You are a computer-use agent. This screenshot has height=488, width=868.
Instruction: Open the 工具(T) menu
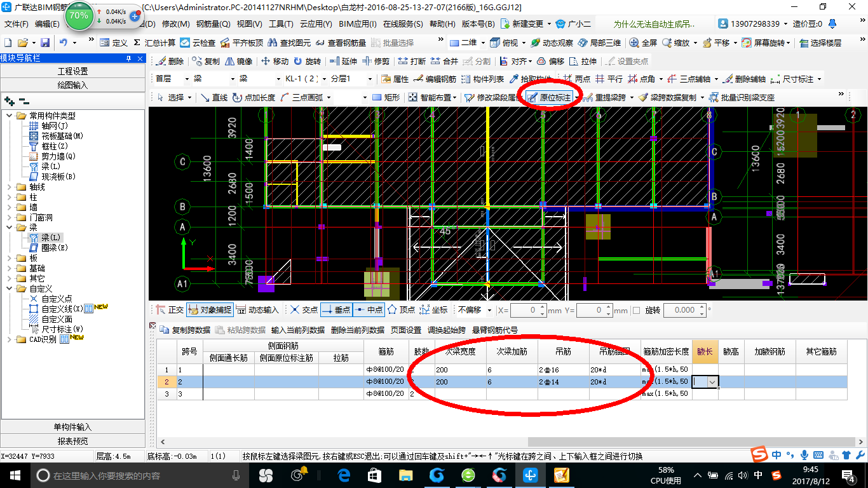[x=281, y=24]
